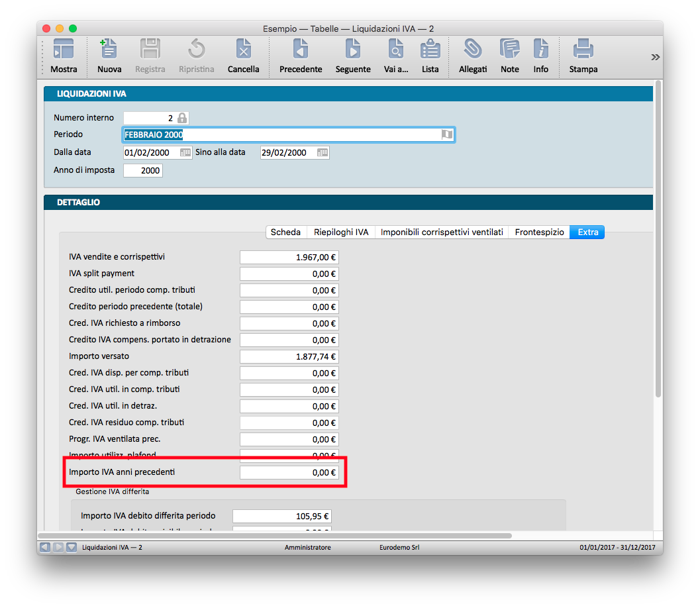Click the horizontal scrollbar at bottom
This screenshot has height=608, width=700.
(275, 535)
